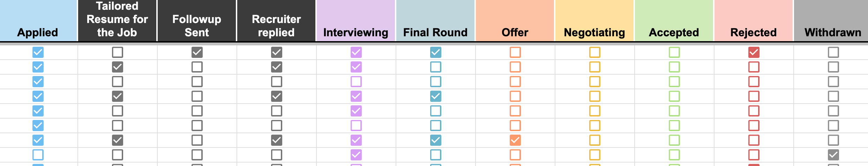This screenshot has width=868, height=166.
Task: Uncheck Final Round checkbox in the fourth row
Action: coord(436,96)
